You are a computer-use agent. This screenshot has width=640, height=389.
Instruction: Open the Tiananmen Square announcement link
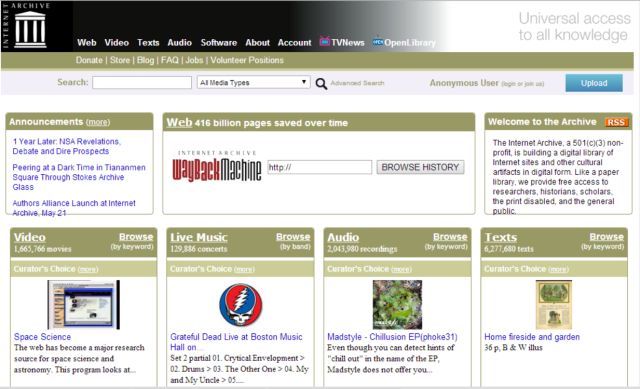click(79, 177)
